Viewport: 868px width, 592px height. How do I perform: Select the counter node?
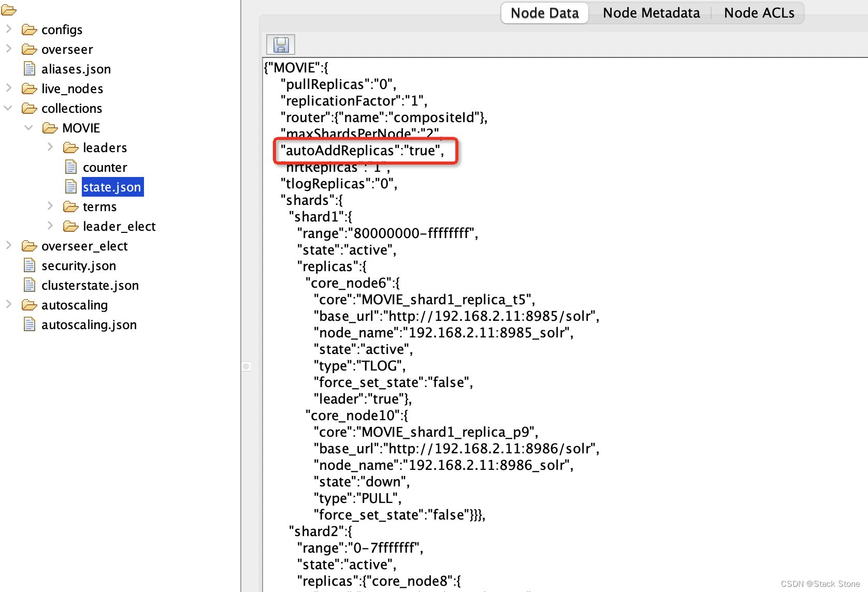click(105, 168)
